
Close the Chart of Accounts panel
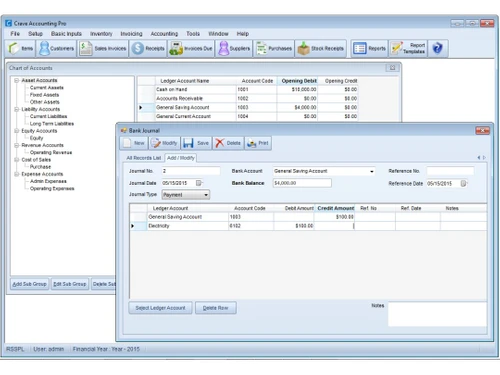pos(393,68)
